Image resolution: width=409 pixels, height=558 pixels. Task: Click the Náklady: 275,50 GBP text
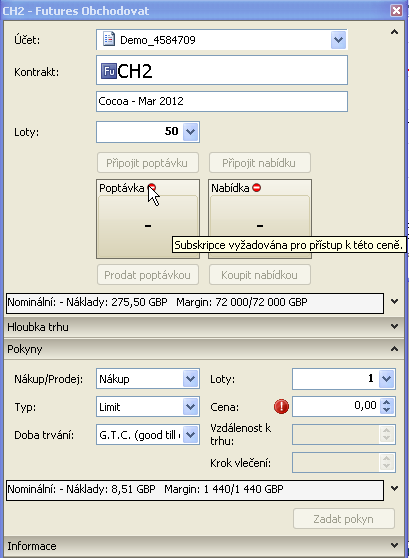[x=117, y=302]
